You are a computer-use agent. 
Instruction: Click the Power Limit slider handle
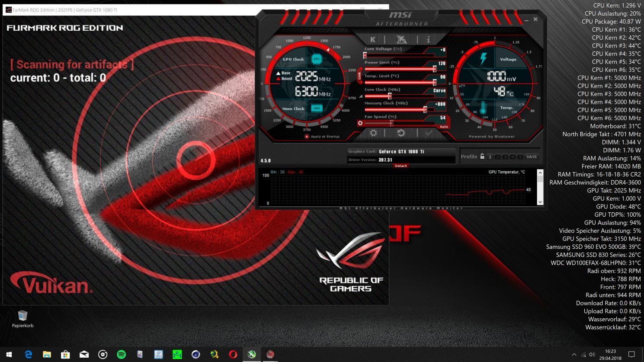coord(435,69)
